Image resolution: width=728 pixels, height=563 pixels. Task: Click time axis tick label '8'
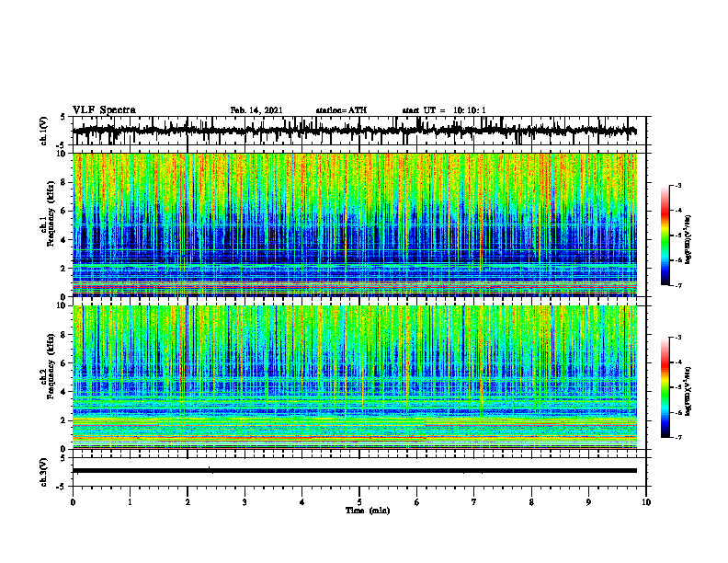point(531,502)
